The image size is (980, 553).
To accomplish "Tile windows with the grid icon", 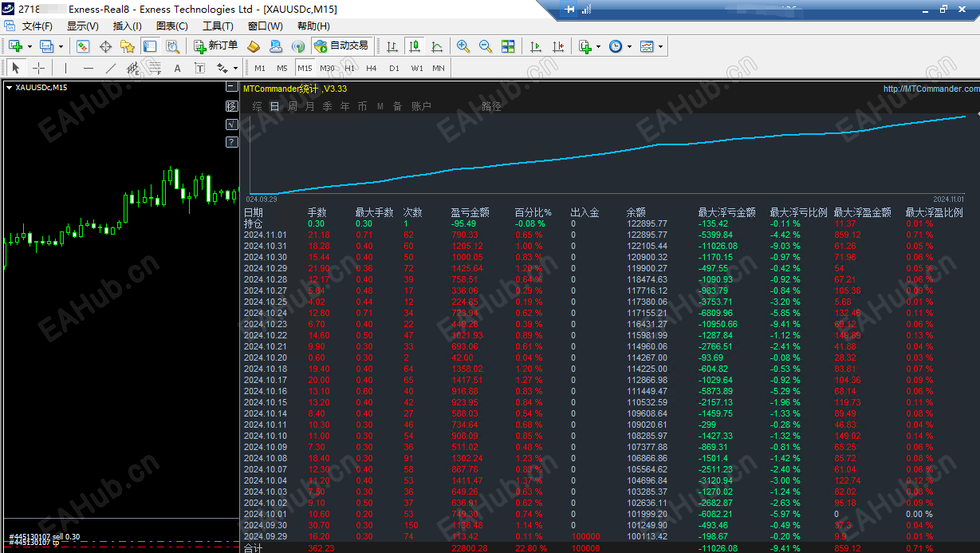I will tap(508, 46).
